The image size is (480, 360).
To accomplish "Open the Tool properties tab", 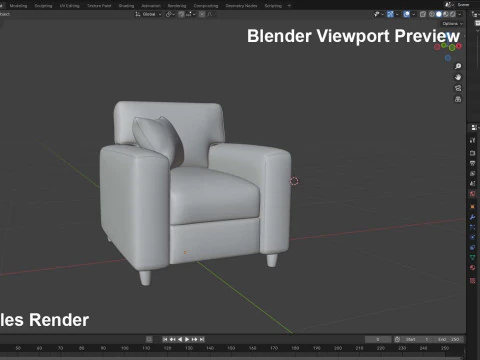I will (472, 140).
